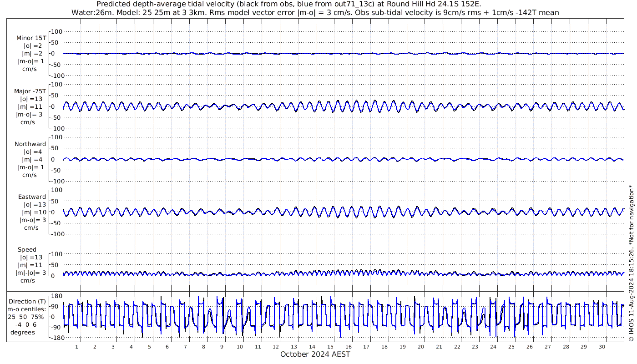Screen dimensions: 637x364
Task: Click the '|m| =11' value under Major -75T
Action: tap(30, 107)
